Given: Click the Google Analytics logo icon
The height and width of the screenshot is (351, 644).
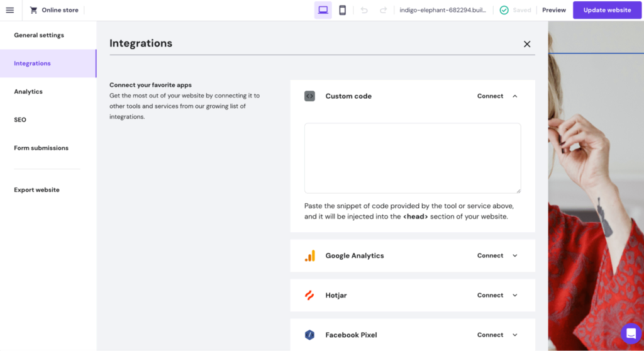Looking at the screenshot, I should click(309, 255).
